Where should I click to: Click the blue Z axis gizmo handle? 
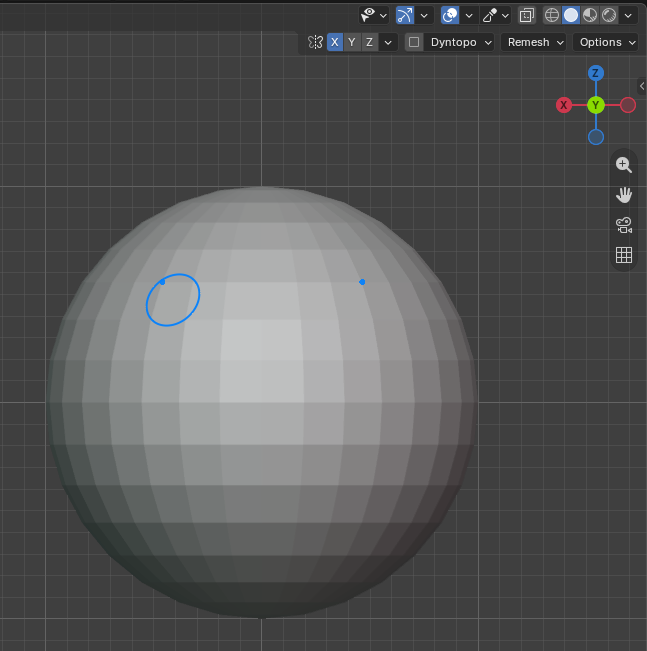pyautogui.click(x=596, y=73)
